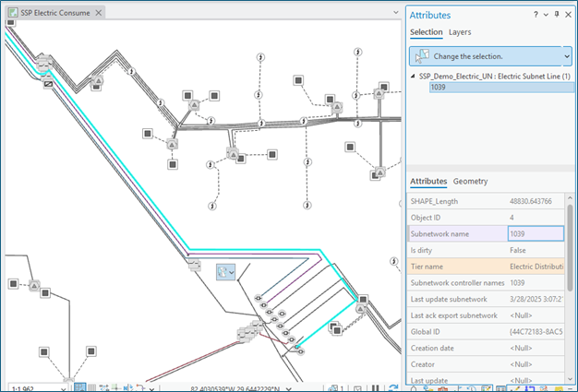
Task: Pin the Attributes pane with auto-hide icon
Action: tap(557, 15)
